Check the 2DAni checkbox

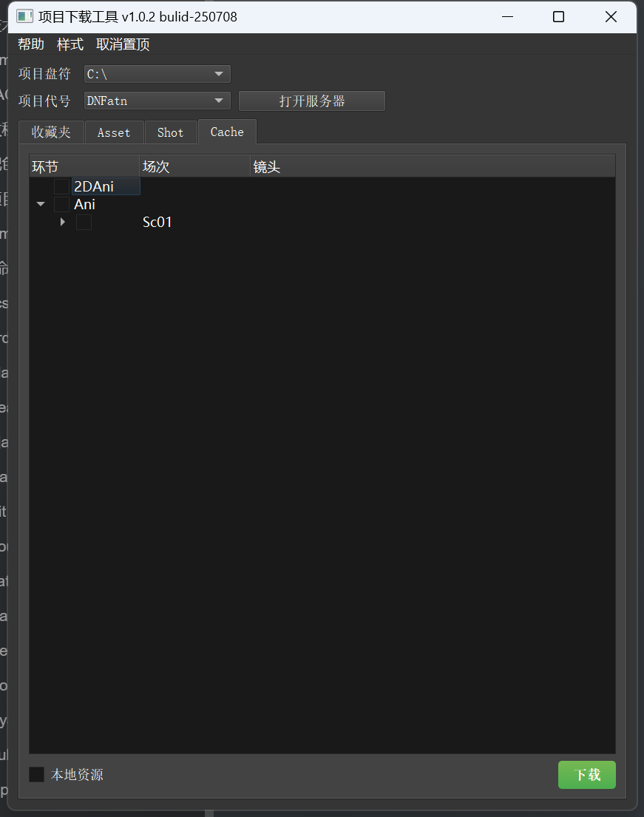tap(61, 186)
